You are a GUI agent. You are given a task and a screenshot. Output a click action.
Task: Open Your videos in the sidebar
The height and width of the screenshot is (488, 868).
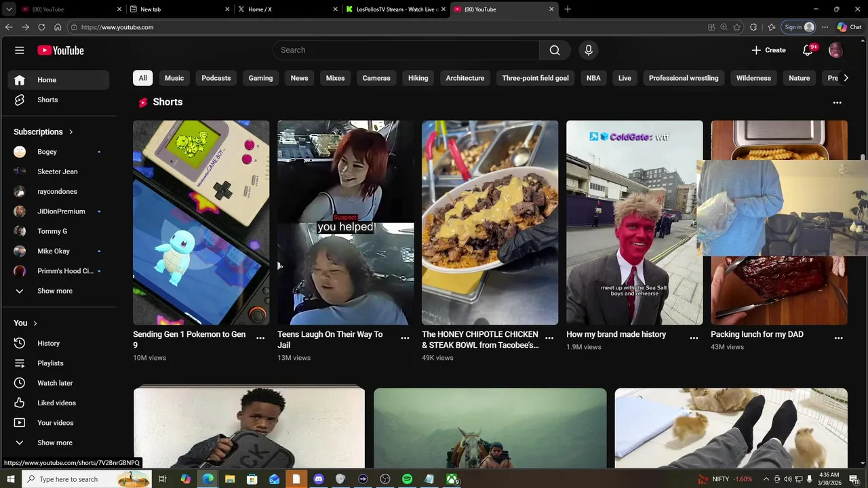click(58, 423)
